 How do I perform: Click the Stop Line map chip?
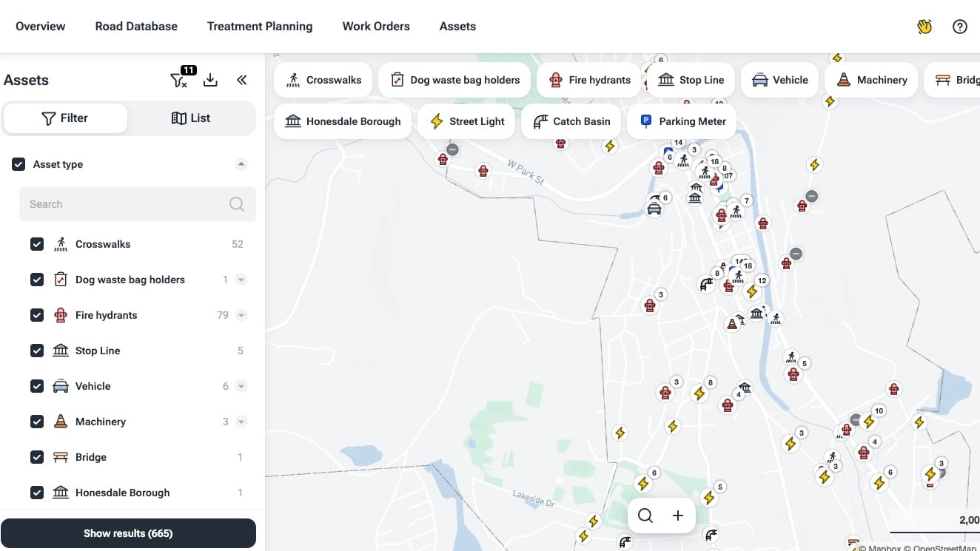(691, 80)
